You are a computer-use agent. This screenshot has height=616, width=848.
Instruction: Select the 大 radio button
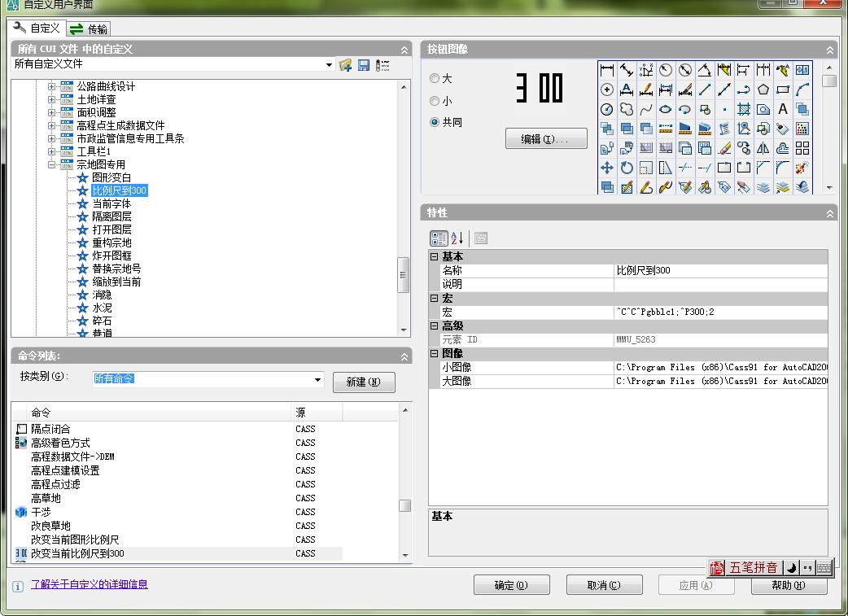coord(435,79)
